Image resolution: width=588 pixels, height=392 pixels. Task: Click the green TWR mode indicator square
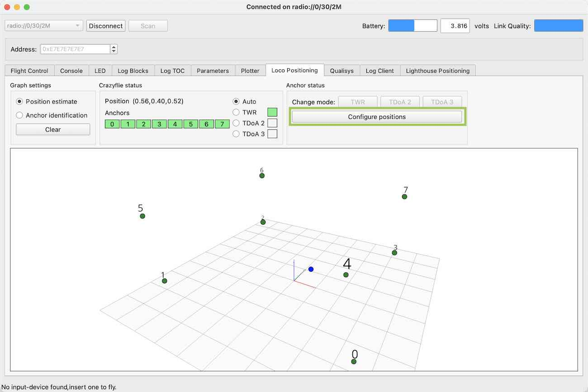pyautogui.click(x=272, y=112)
